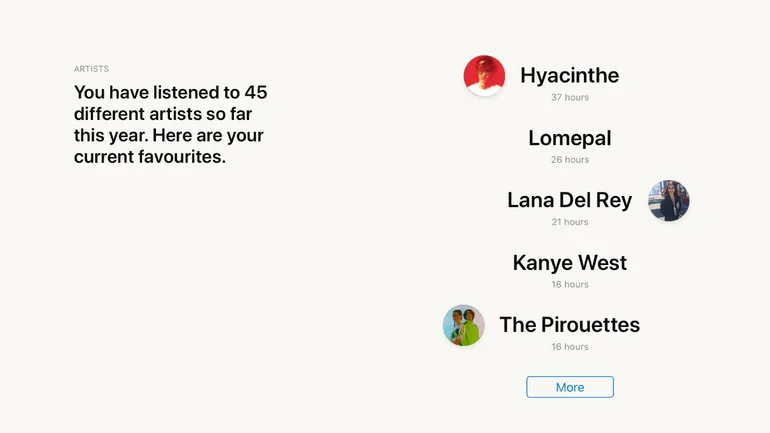Click the '37 hours' listening time
The height and width of the screenshot is (433, 770).
570,98
